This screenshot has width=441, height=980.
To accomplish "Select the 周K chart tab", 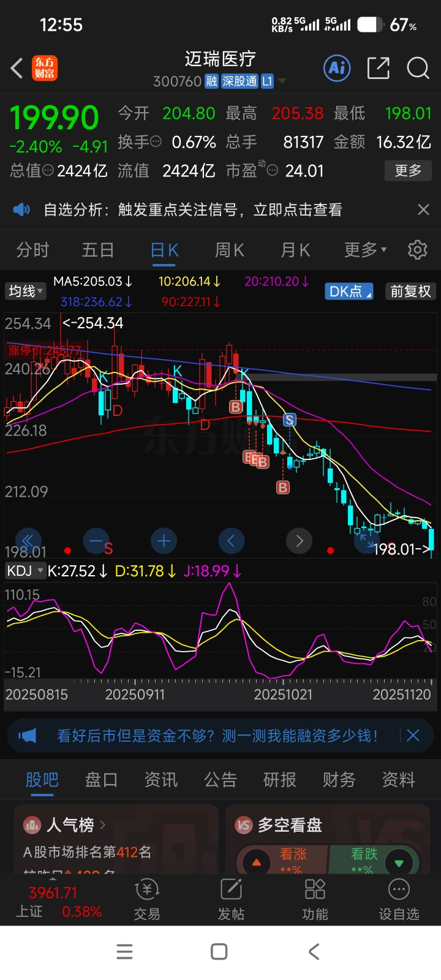I will 230,250.
